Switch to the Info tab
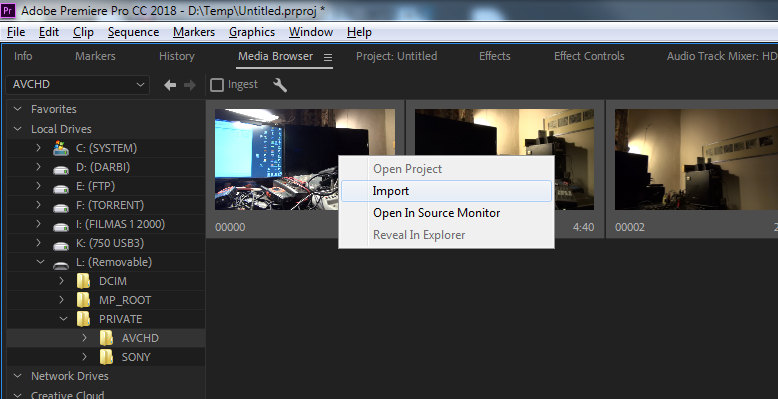Image resolution: width=778 pixels, height=399 pixels. [23, 56]
